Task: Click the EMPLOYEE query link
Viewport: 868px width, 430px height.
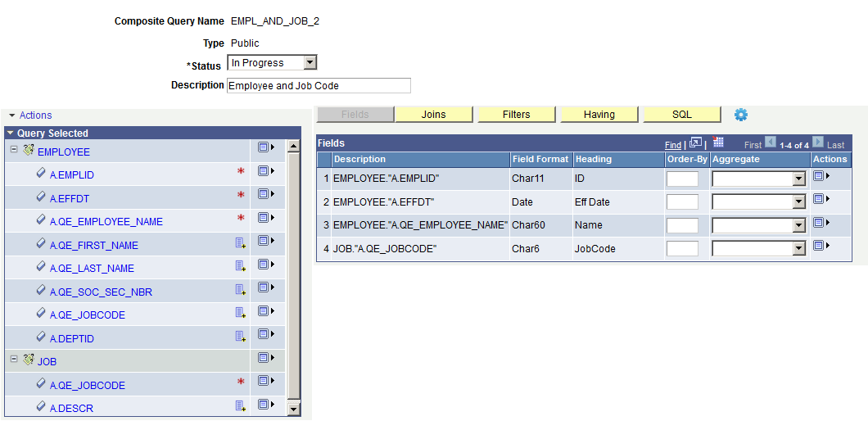Action: [64, 152]
